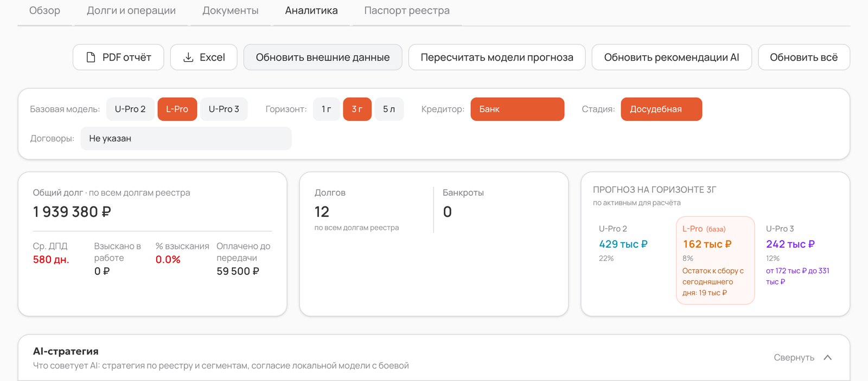
Task: Open the Кредитор dropdown showing Банк
Action: click(x=518, y=109)
